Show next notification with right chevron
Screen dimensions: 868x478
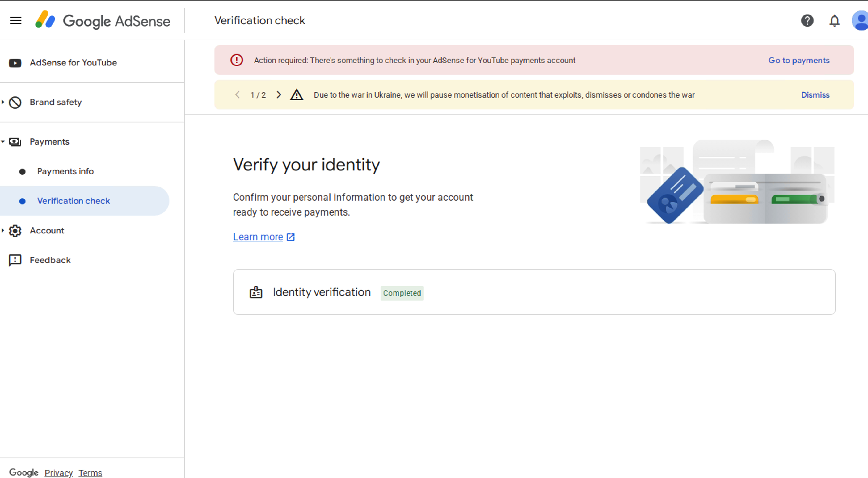[279, 95]
